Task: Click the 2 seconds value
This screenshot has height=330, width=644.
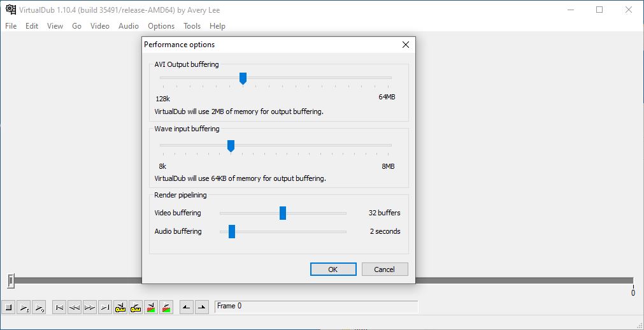Action: [x=385, y=231]
